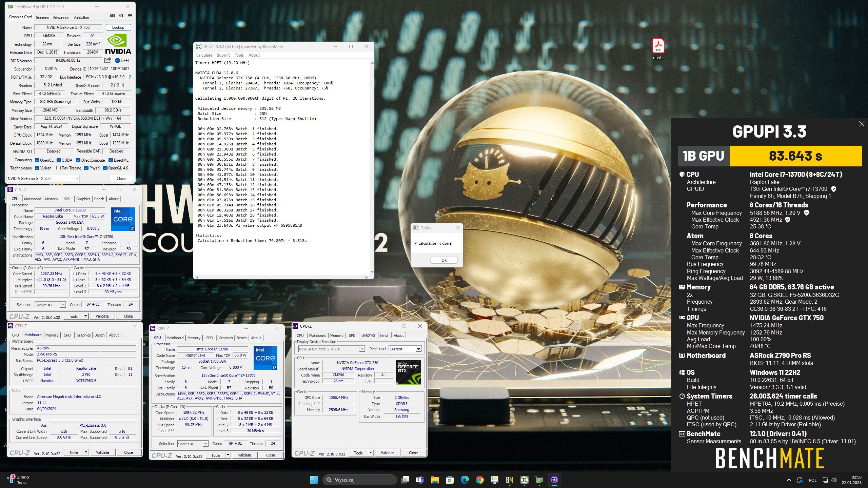Screen dimensions: 868x488
Task: Expand Tools arrow in CPU-Z Graphics window
Action: [371, 453]
